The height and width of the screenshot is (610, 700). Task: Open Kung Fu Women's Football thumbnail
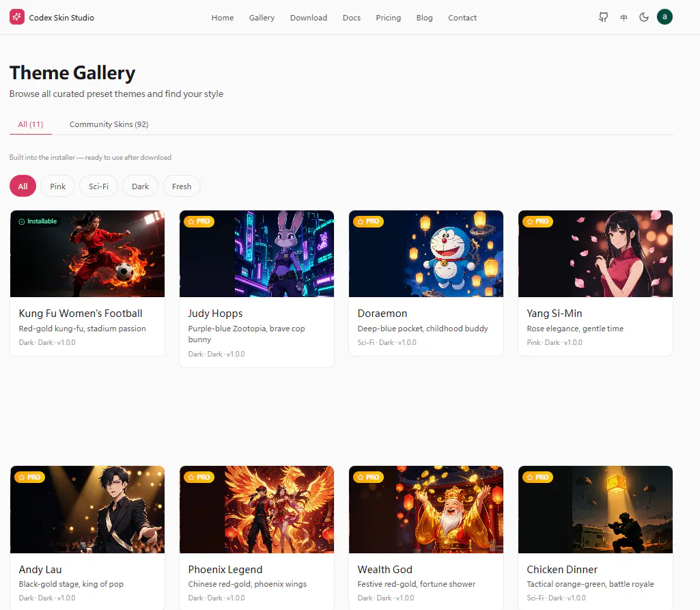coord(87,253)
